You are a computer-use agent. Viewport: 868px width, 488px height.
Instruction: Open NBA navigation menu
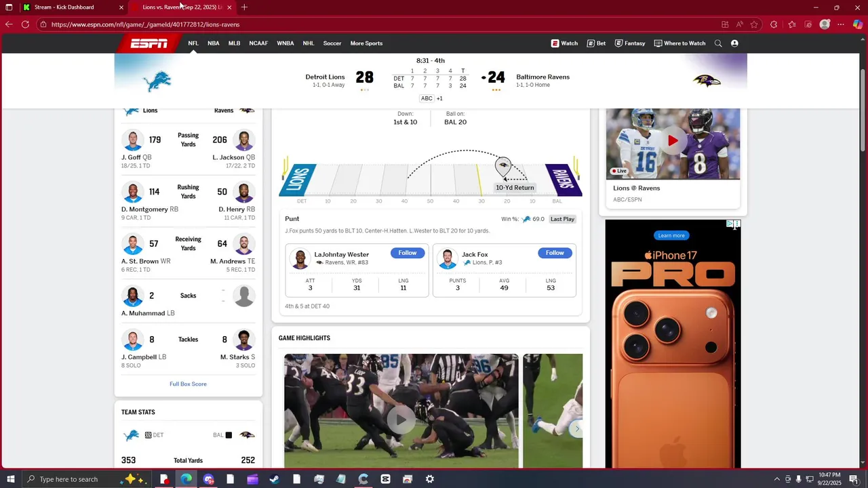(214, 43)
